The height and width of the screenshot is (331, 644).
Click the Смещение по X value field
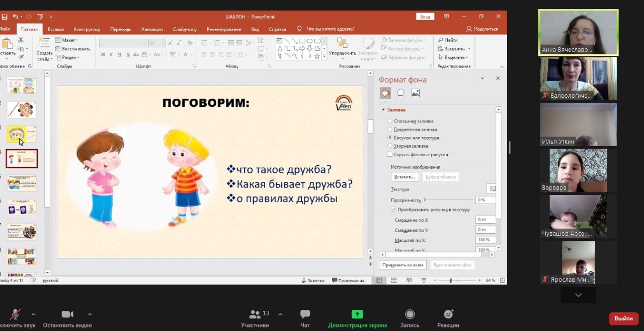click(x=486, y=220)
